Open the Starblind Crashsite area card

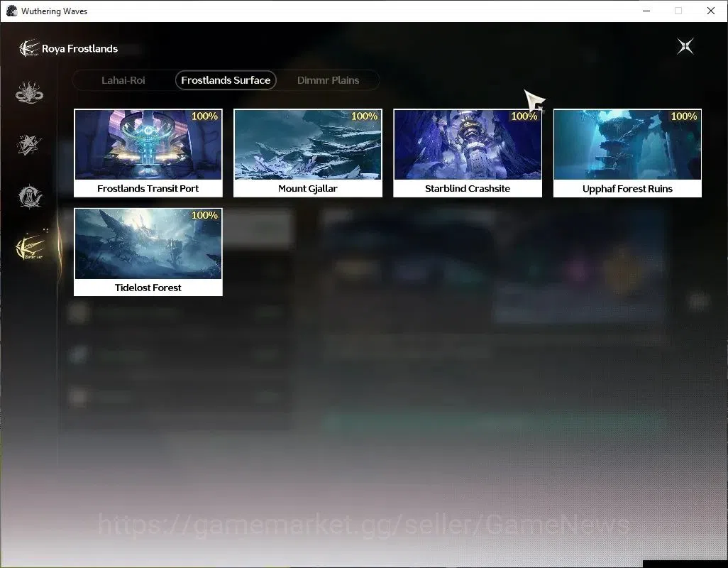(x=468, y=153)
